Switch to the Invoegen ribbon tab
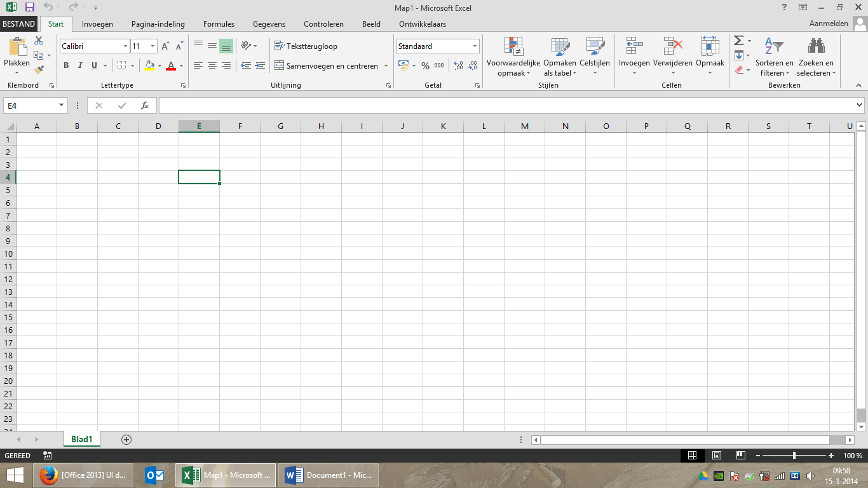This screenshot has width=868, height=488. click(97, 24)
